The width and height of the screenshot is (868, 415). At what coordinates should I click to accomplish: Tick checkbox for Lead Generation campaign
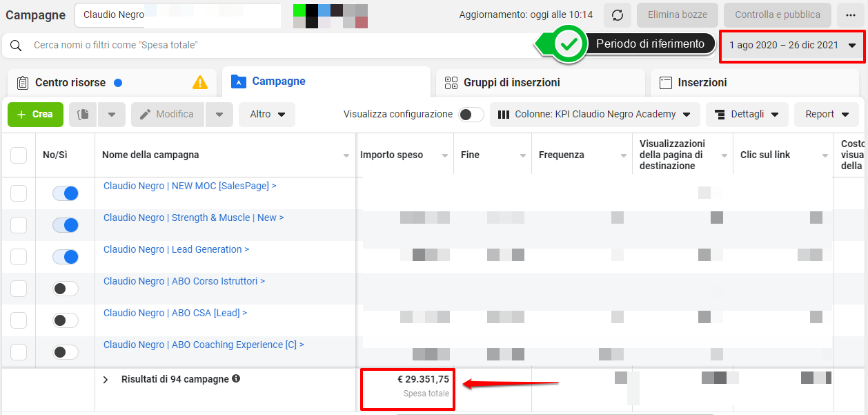pos(19,257)
